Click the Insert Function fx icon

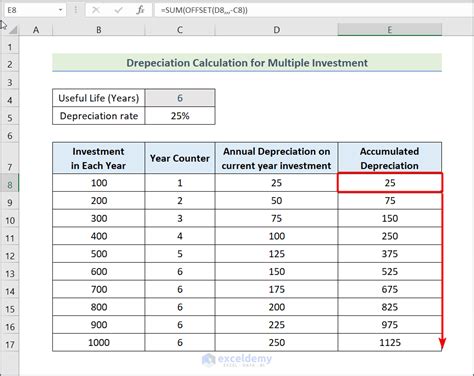pos(140,10)
